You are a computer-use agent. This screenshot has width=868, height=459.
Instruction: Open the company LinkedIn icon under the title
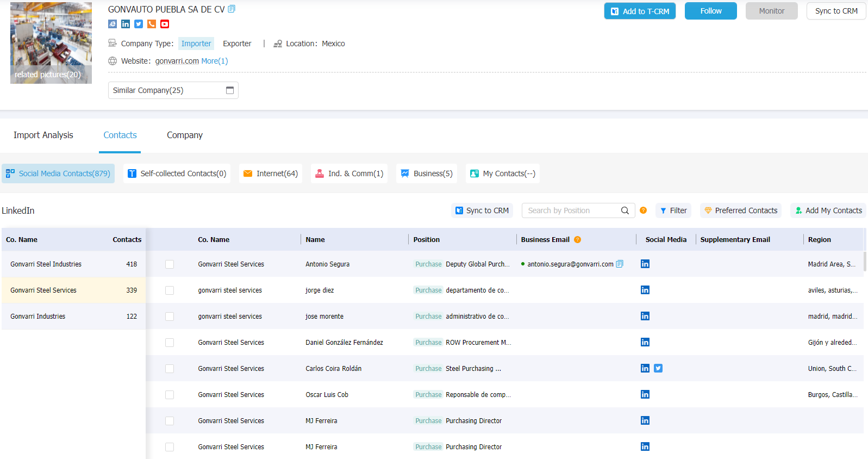(126, 24)
